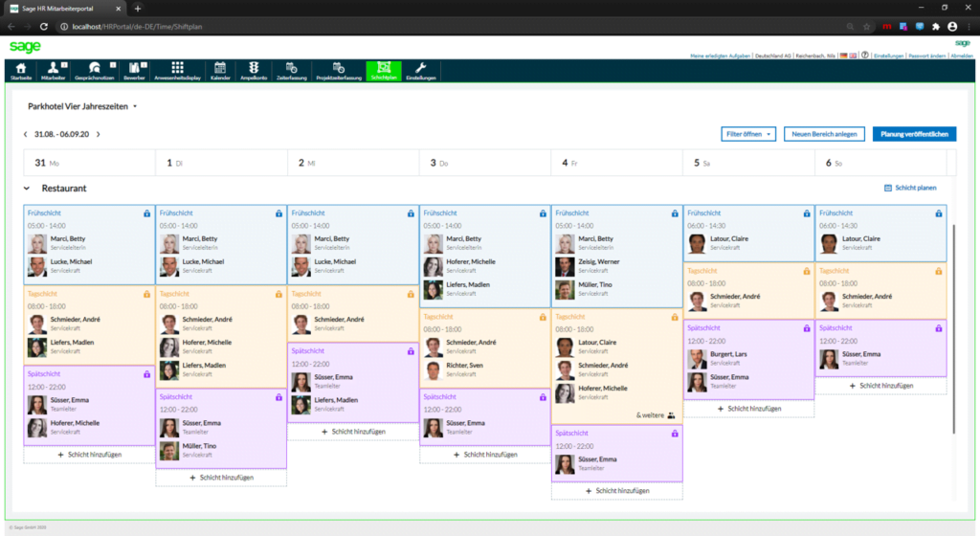Collapse the Restaurant section chevron
The height and width of the screenshot is (536, 980).
point(27,188)
